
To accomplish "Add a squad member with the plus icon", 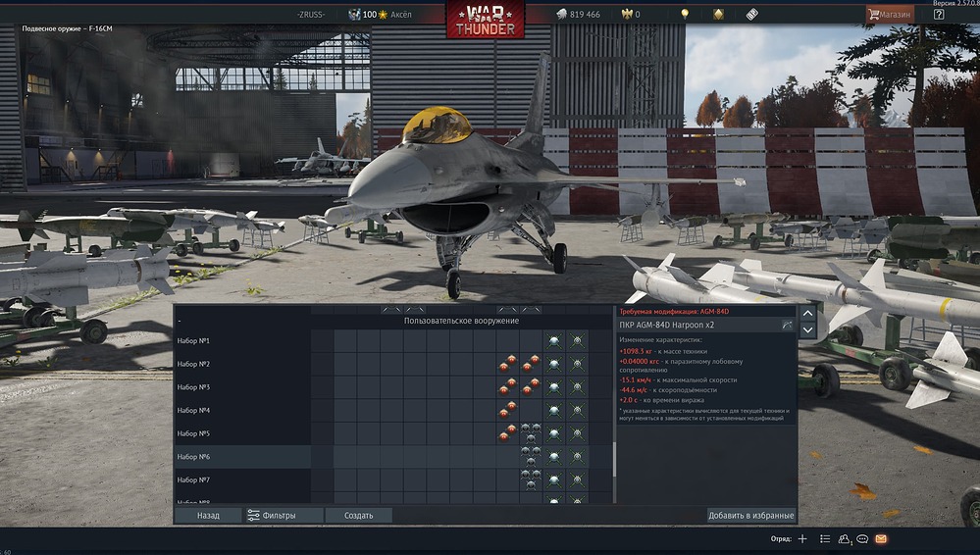I will 802,538.
